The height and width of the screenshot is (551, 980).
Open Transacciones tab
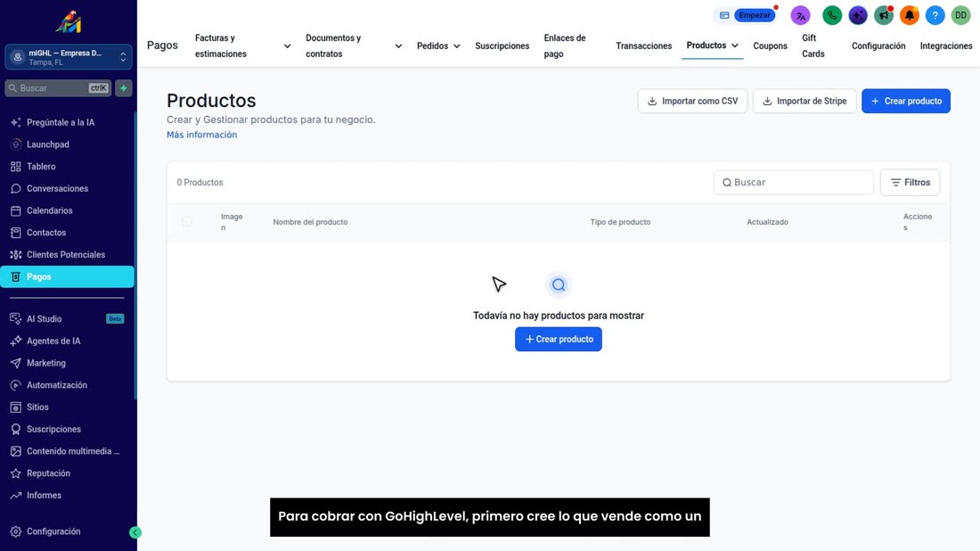[644, 45]
